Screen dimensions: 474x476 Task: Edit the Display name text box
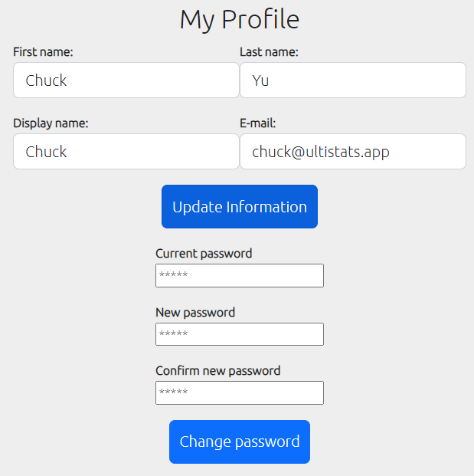click(126, 152)
